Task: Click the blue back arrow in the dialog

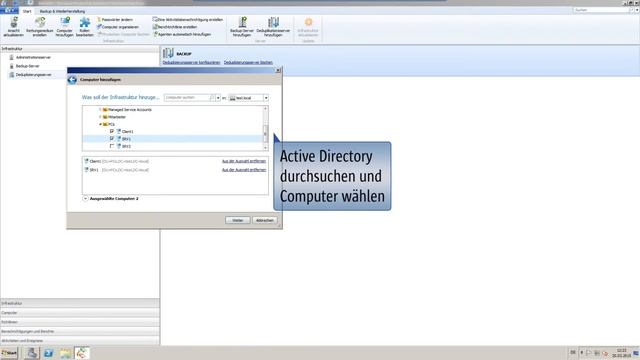Action: click(x=72, y=80)
